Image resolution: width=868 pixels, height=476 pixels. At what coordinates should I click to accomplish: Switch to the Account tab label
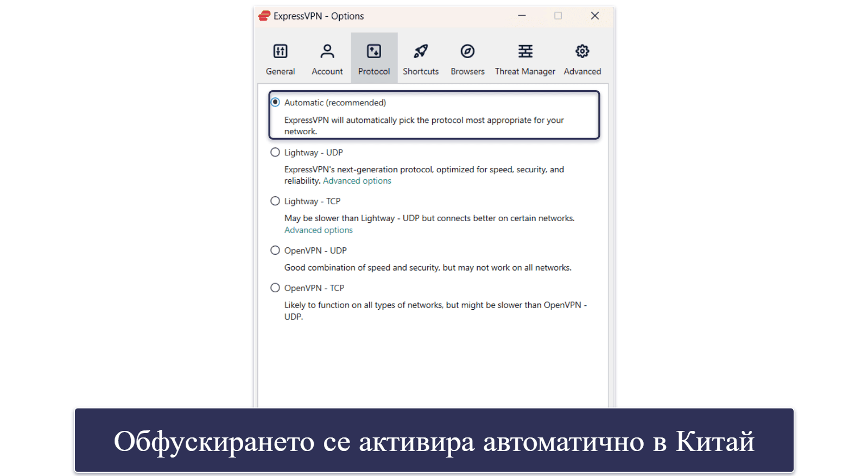pyautogui.click(x=327, y=71)
